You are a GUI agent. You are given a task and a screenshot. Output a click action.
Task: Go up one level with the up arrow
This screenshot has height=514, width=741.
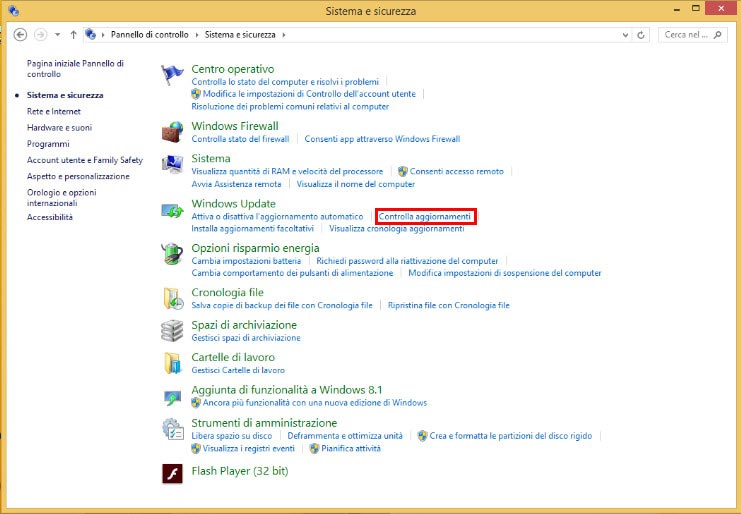coord(73,34)
